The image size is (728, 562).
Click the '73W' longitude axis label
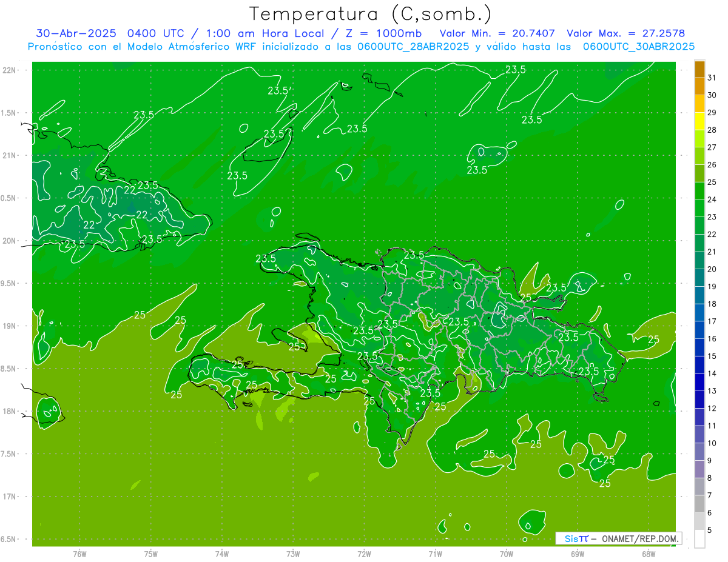[293, 554]
